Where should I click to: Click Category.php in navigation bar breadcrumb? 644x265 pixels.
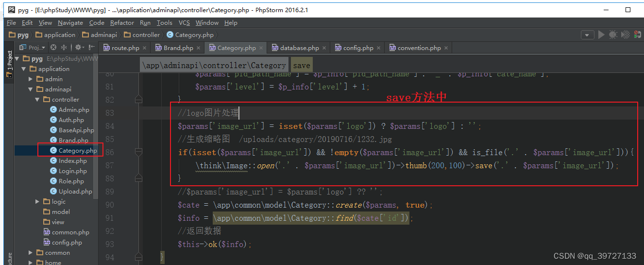190,35
